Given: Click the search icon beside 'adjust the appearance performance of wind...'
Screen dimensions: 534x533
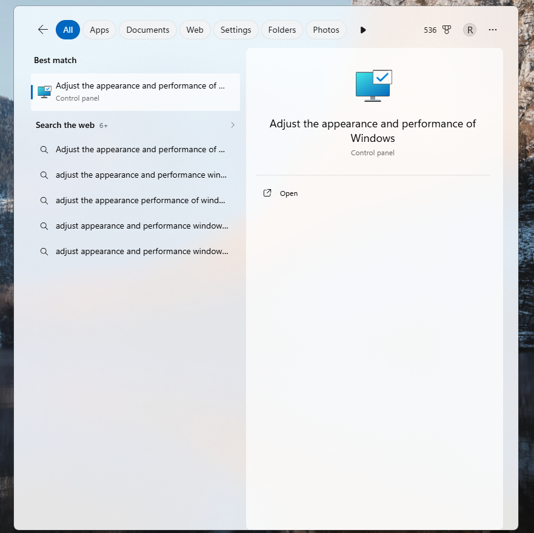Looking at the screenshot, I should click(44, 200).
